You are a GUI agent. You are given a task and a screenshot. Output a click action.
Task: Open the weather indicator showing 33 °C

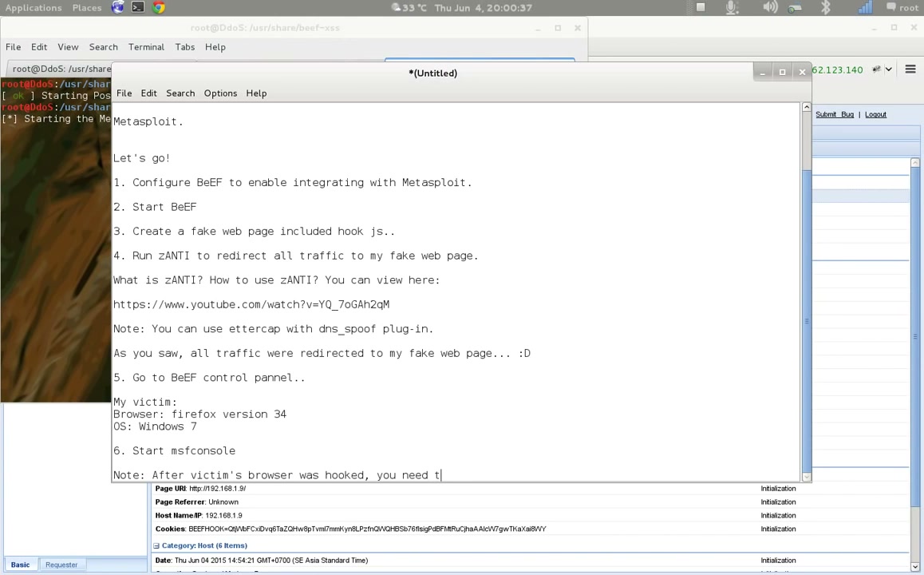tap(409, 8)
